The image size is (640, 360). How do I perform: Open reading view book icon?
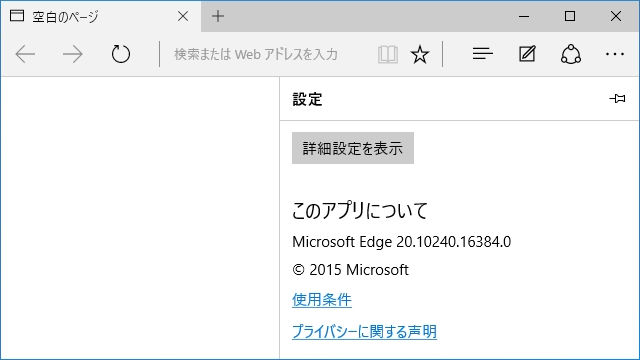pyautogui.click(x=388, y=54)
